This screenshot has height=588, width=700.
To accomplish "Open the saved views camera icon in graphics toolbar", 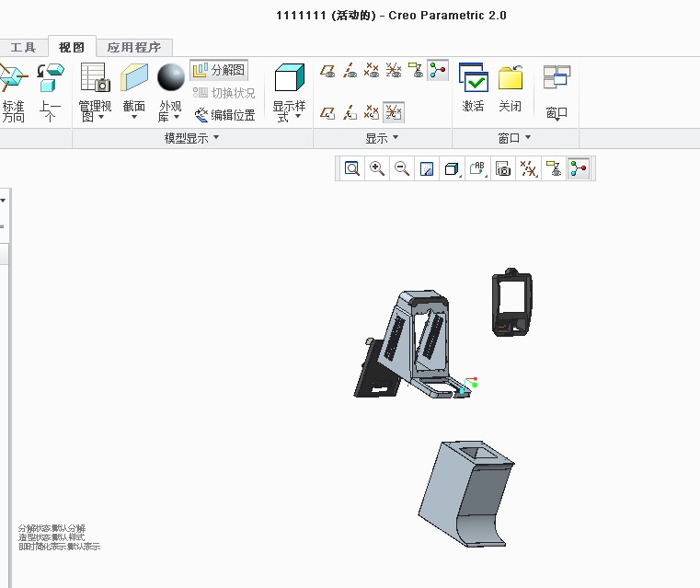I will click(502, 168).
